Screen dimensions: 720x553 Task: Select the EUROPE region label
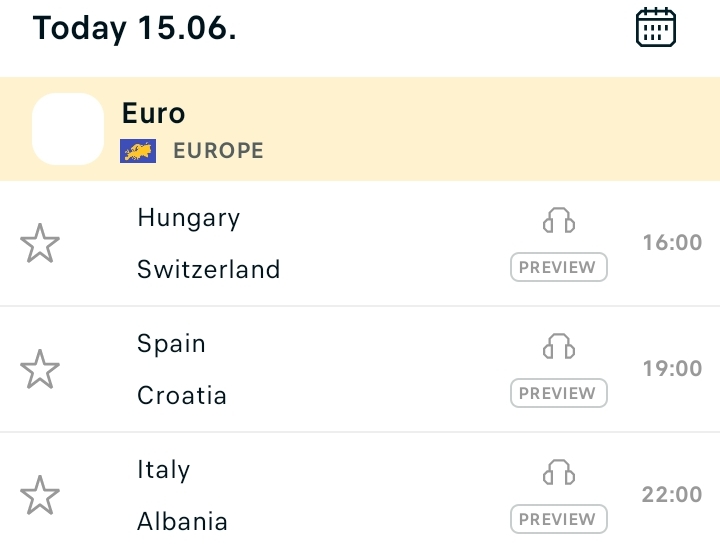219,151
